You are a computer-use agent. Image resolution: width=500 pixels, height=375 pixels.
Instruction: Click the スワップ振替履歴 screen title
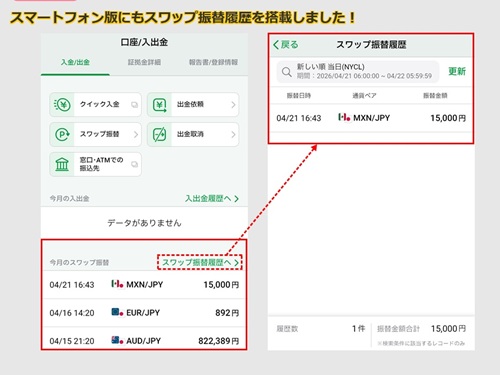pos(371,45)
